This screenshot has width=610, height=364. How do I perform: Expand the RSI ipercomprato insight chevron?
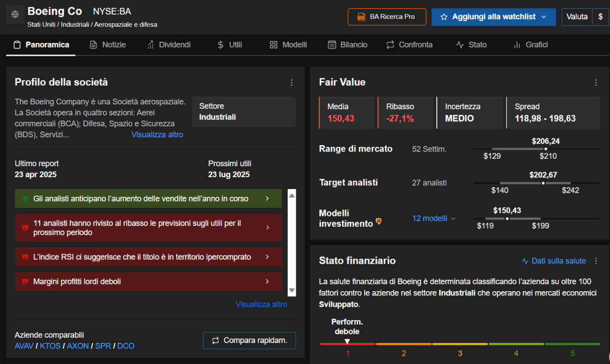coord(267,257)
